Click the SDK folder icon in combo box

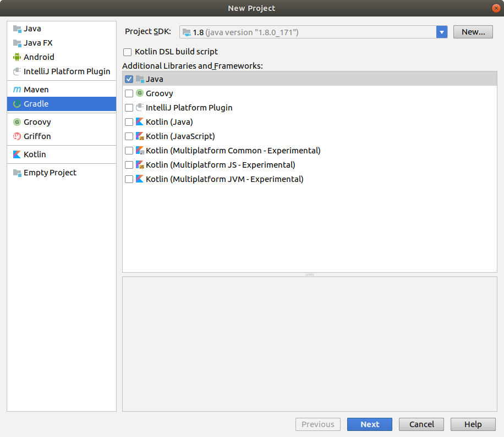pyautogui.click(x=187, y=32)
